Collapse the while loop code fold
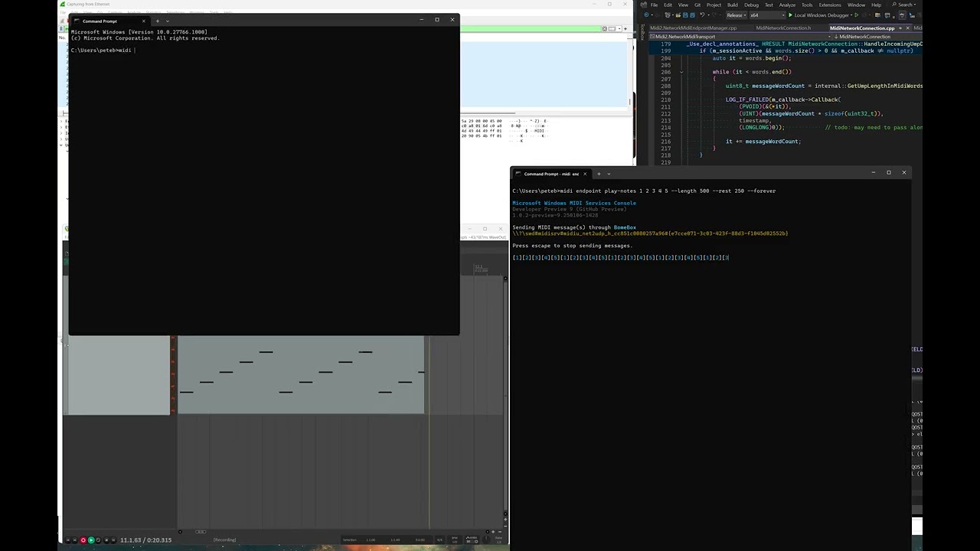 681,72
